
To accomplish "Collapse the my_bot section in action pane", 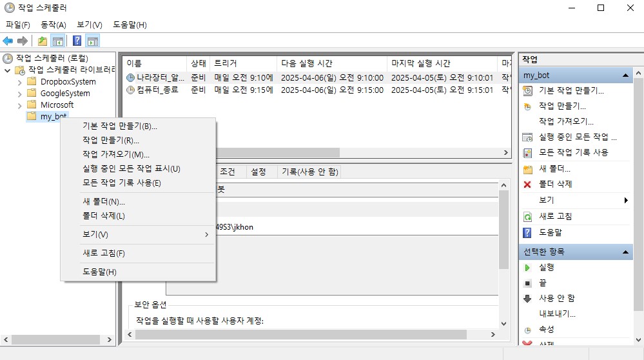I will click(x=625, y=75).
